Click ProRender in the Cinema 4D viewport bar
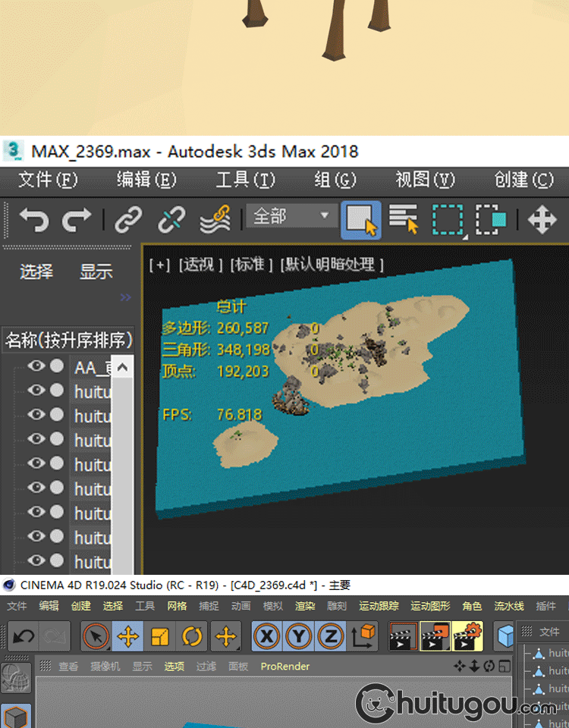Viewport: 569px width, 728px height. [x=285, y=666]
